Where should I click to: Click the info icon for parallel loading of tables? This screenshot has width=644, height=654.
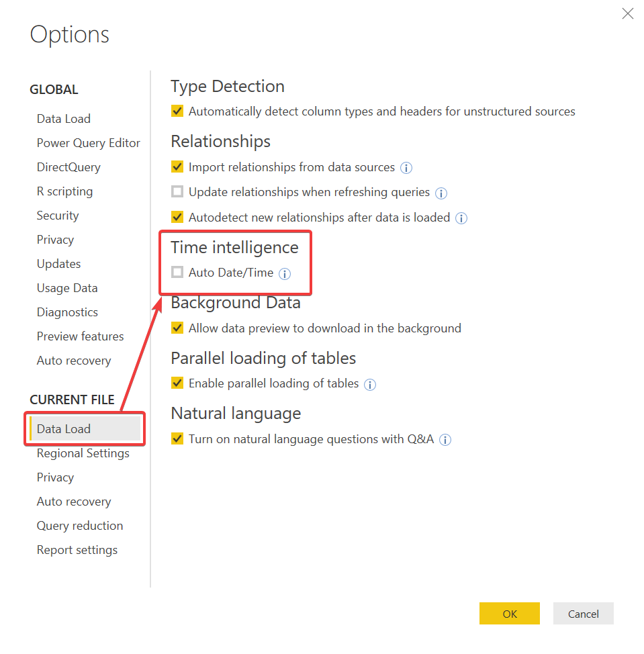tap(370, 383)
